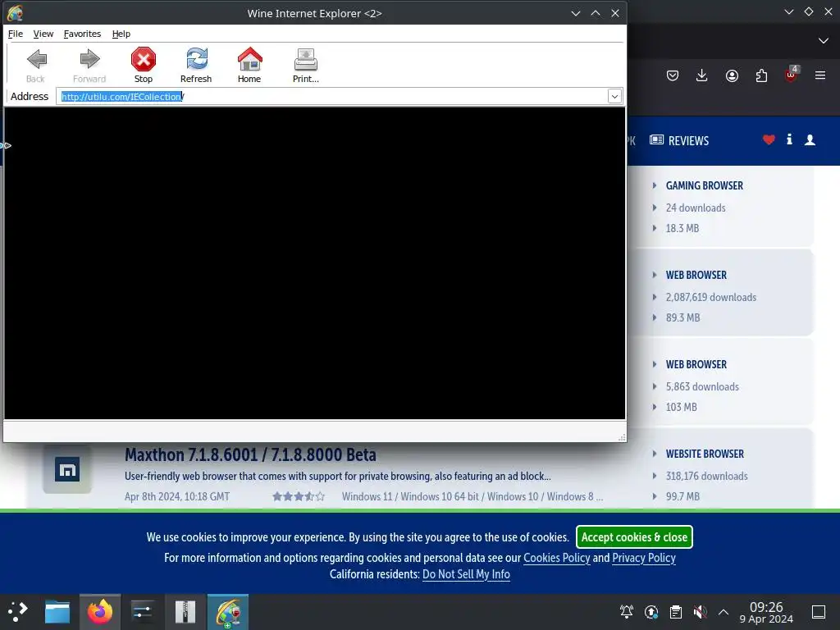Go to the Home page icon
This screenshot has width=840, height=630.
pyautogui.click(x=249, y=59)
